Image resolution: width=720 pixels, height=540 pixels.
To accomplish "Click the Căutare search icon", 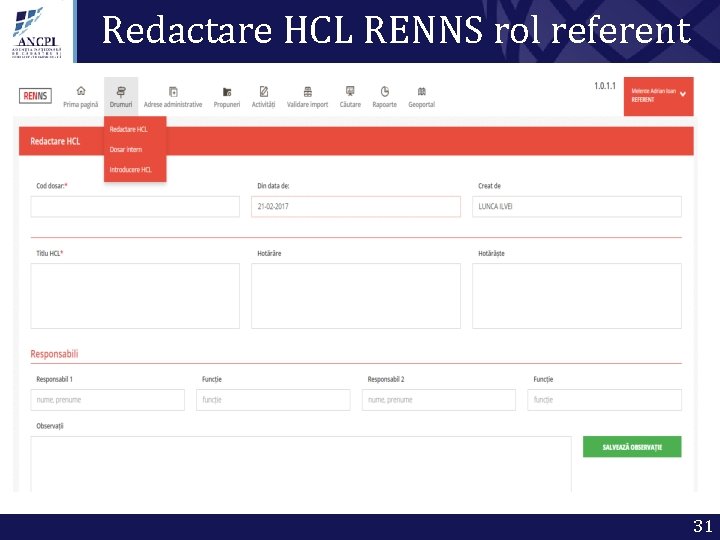I will click(350, 91).
